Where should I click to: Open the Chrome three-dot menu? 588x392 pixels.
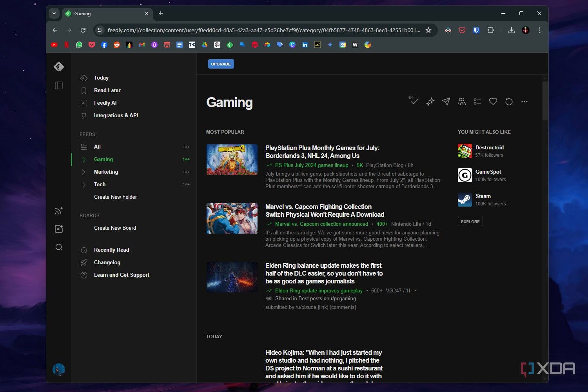[540, 30]
